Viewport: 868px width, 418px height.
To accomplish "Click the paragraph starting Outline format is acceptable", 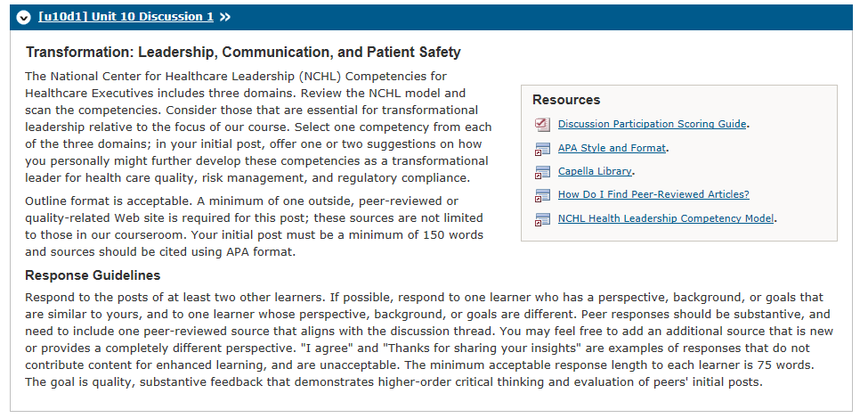I will [254, 226].
